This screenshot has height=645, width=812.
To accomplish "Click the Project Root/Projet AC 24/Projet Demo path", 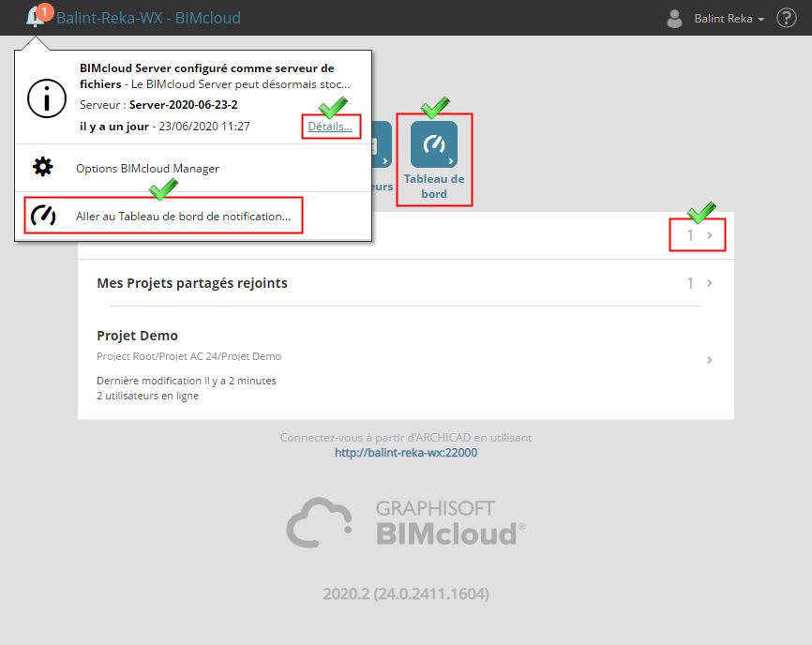I will point(189,356).
